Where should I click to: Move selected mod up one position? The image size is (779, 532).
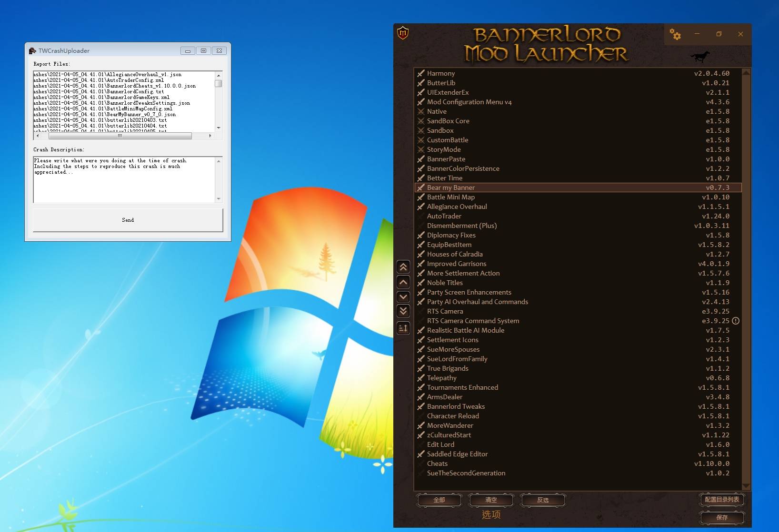[403, 282]
